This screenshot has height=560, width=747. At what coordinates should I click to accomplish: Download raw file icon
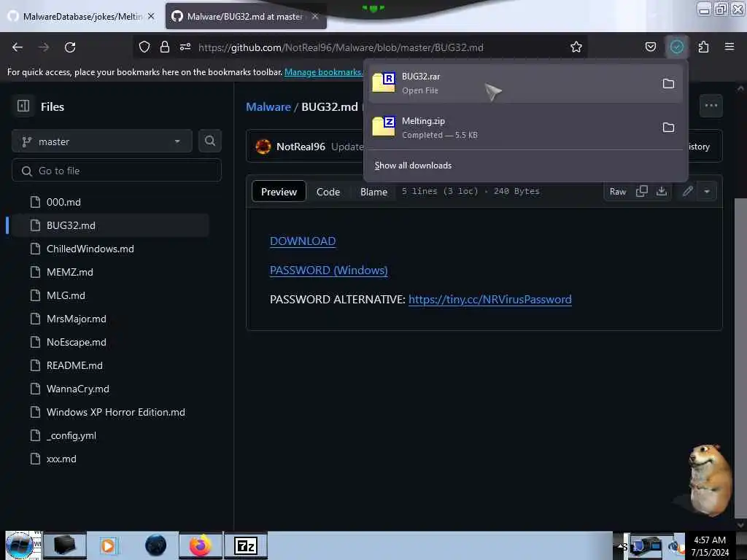coord(661,192)
